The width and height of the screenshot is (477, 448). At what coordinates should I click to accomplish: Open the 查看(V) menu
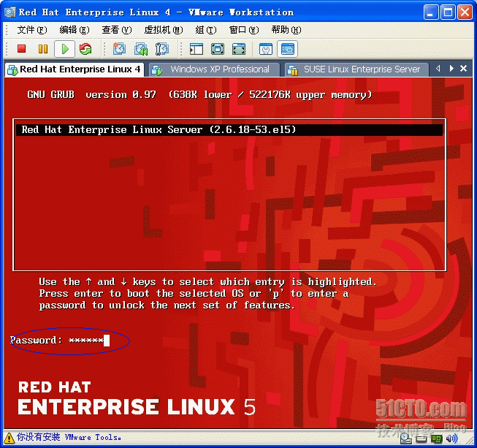point(117,30)
